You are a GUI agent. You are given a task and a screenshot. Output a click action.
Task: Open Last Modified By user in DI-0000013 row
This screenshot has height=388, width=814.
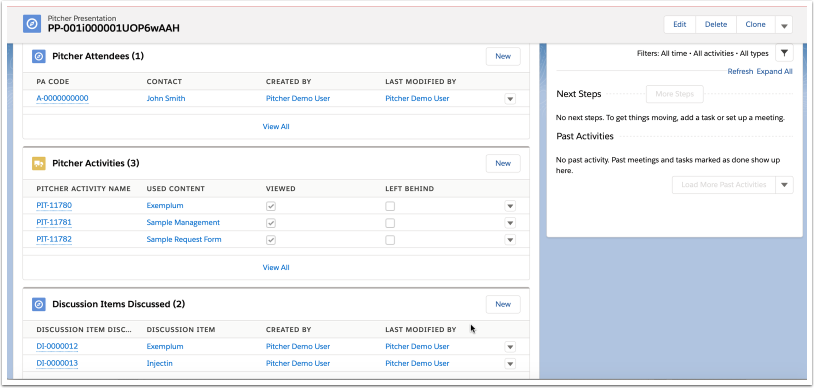pyautogui.click(x=417, y=363)
